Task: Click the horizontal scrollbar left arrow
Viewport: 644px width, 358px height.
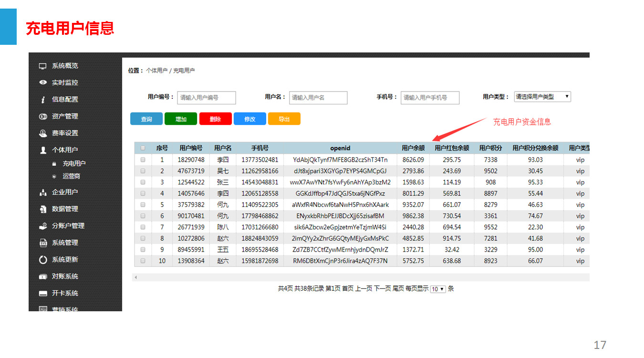Action: tap(135, 277)
